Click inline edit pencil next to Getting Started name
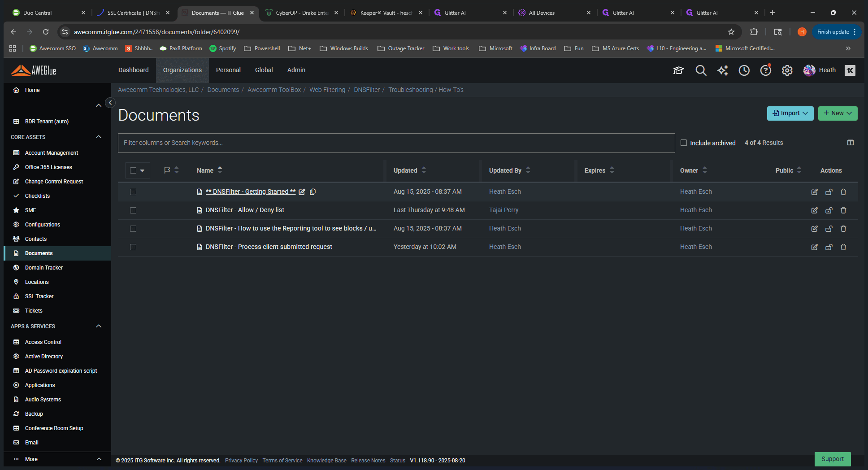 (x=302, y=192)
